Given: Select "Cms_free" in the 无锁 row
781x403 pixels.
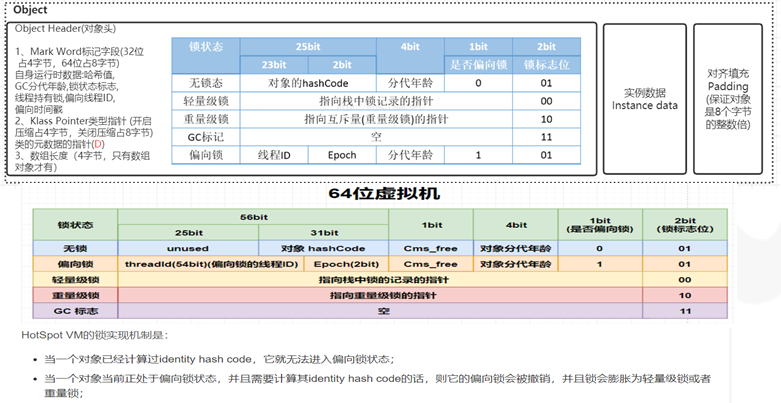Looking at the screenshot, I should (431, 248).
